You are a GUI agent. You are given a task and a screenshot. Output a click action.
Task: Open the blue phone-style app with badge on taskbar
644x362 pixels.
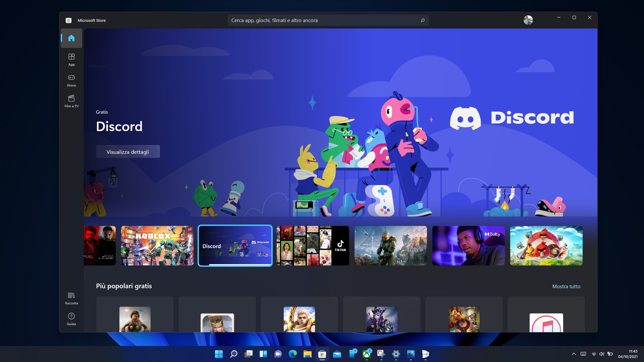(x=353, y=354)
